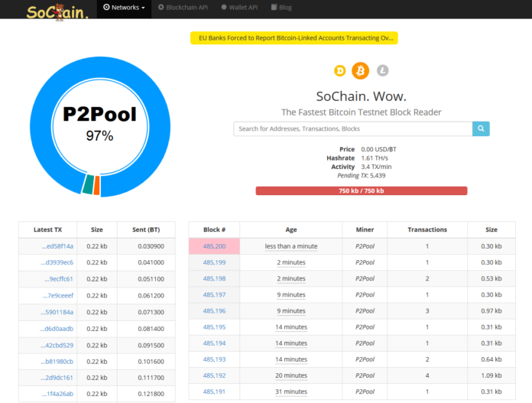
Task: Click the Sent (BT) column header
Action: pyautogui.click(x=146, y=230)
